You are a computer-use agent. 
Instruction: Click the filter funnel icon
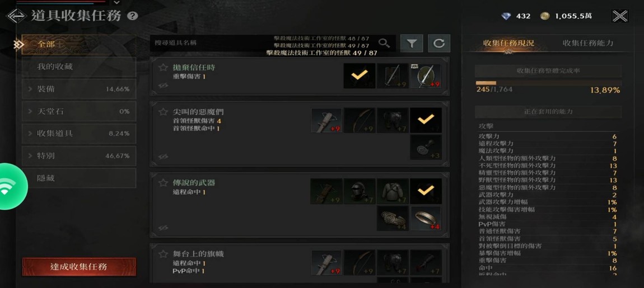pyautogui.click(x=412, y=43)
